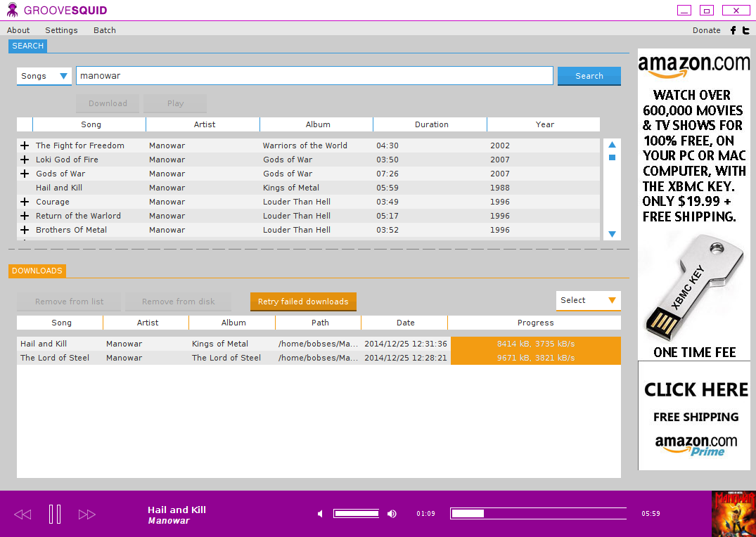Click the 8414 kB download progress cell
Viewport: 756px width, 537px height.
[x=536, y=344]
